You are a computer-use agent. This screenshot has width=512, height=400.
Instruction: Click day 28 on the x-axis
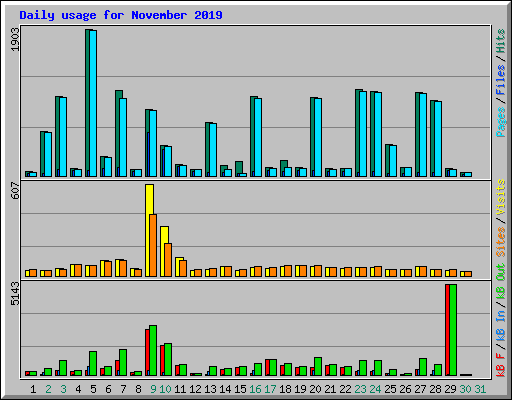point(435,389)
